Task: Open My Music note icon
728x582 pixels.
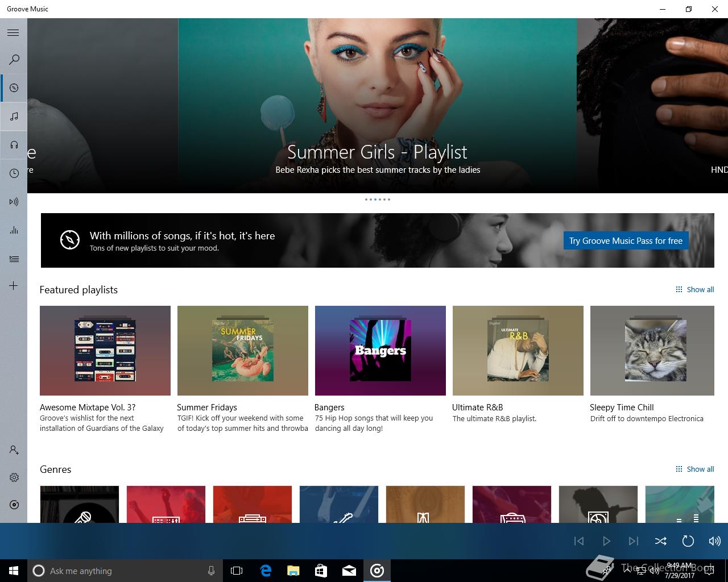Action: tap(14, 117)
